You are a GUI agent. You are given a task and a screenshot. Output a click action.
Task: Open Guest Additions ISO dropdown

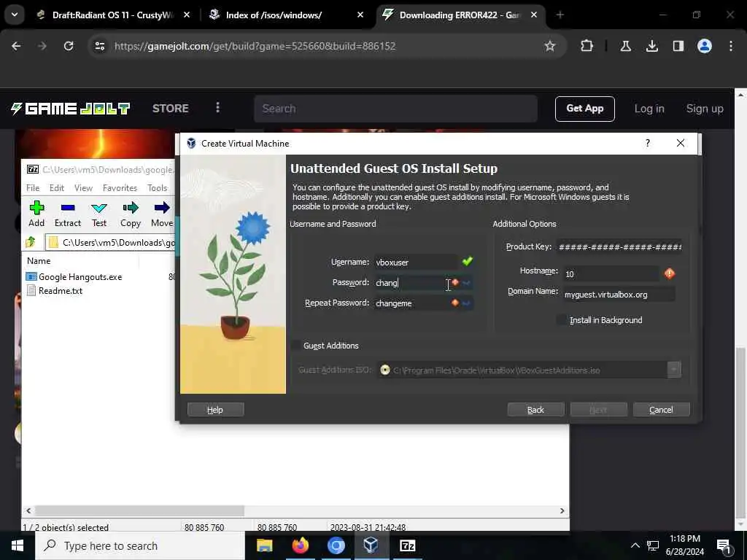673,370
